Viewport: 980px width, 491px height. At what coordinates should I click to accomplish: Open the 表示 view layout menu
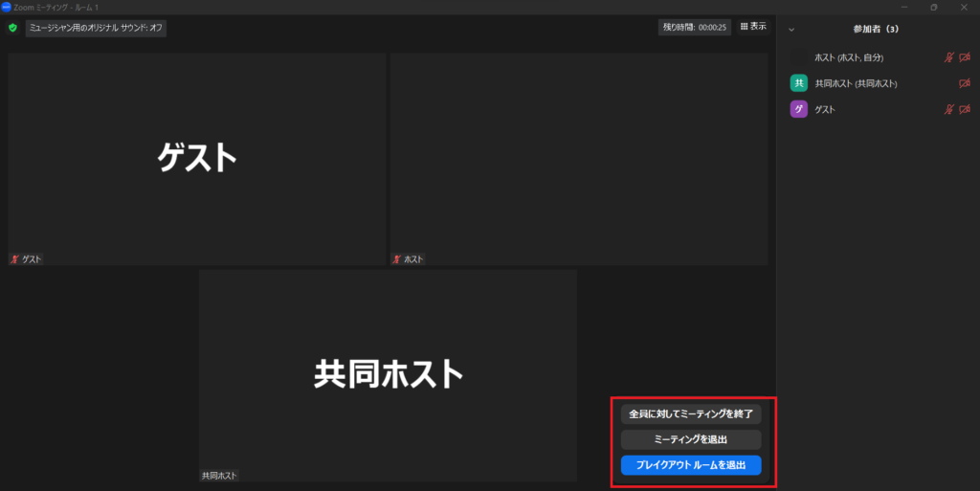tap(753, 27)
